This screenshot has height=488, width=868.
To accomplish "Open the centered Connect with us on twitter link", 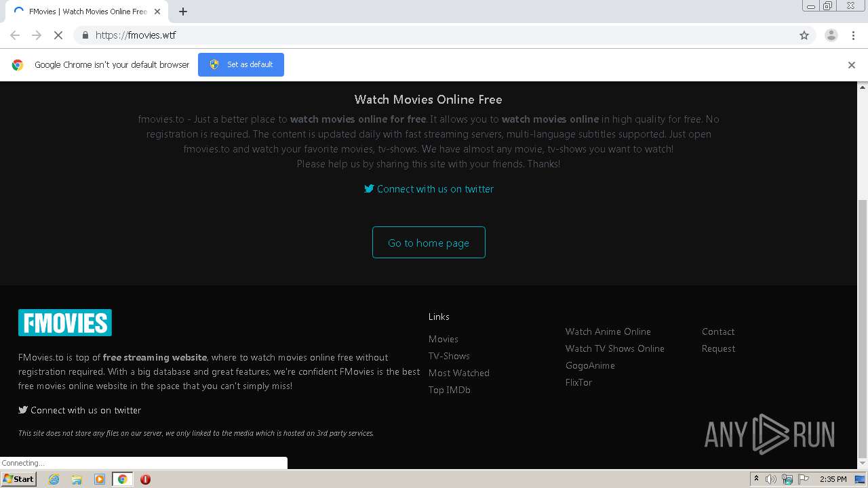I will (x=429, y=189).
